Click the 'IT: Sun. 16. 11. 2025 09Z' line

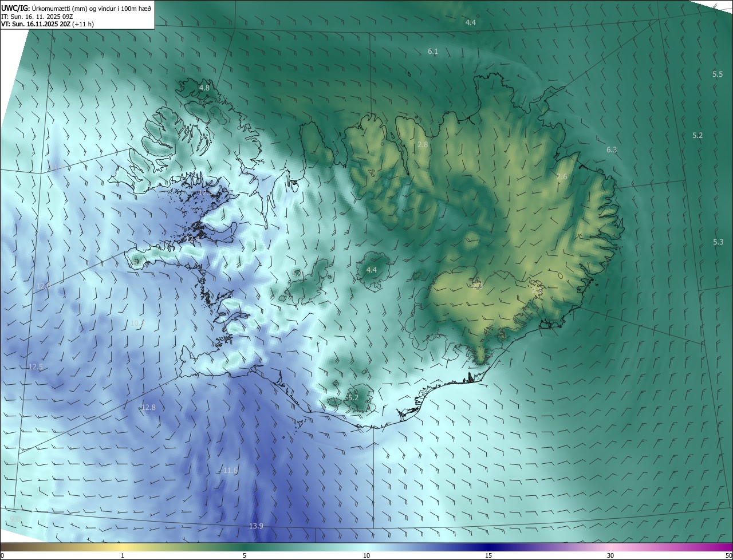pyautogui.click(x=37, y=17)
